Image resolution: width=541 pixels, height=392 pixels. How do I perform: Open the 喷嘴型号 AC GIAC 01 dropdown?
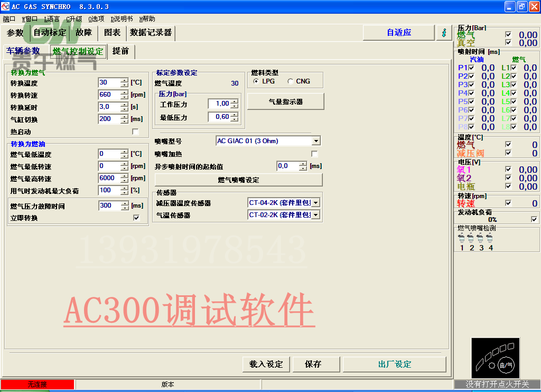(316, 141)
